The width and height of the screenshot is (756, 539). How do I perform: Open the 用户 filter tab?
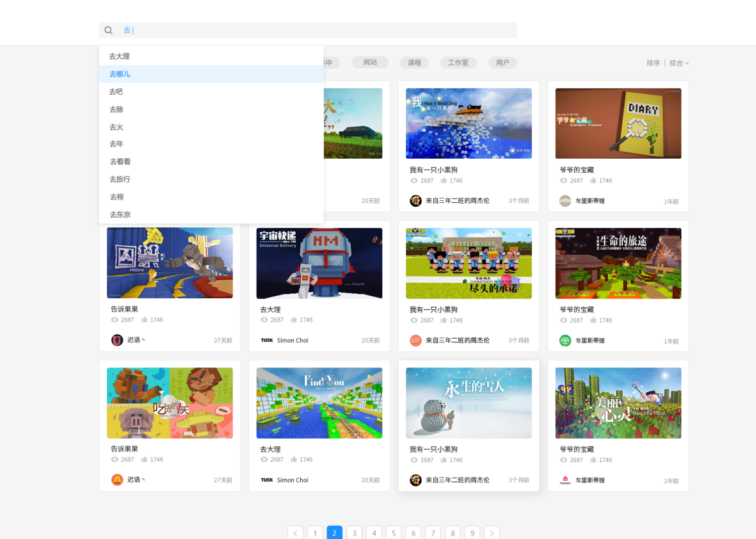pyautogui.click(x=503, y=63)
